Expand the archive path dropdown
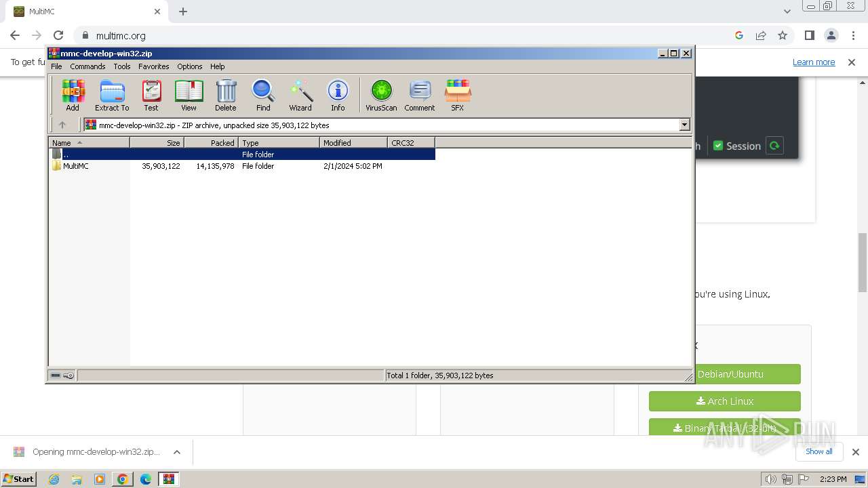868x488 pixels. (684, 125)
